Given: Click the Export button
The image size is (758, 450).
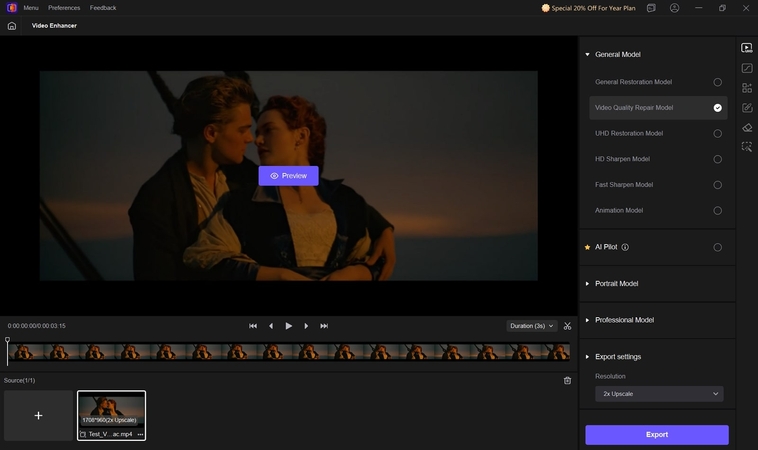Looking at the screenshot, I should pos(657,434).
